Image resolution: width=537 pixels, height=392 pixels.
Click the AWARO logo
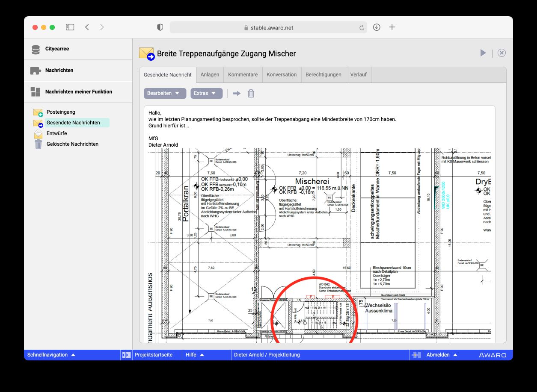click(492, 355)
